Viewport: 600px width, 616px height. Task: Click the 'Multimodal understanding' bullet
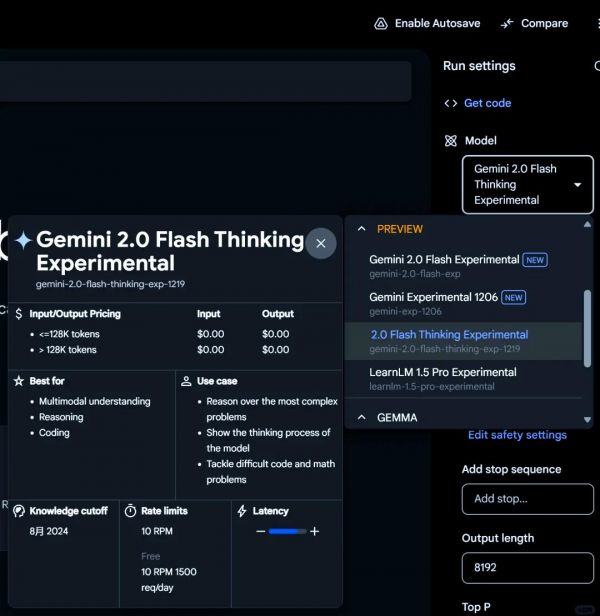point(94,402)
